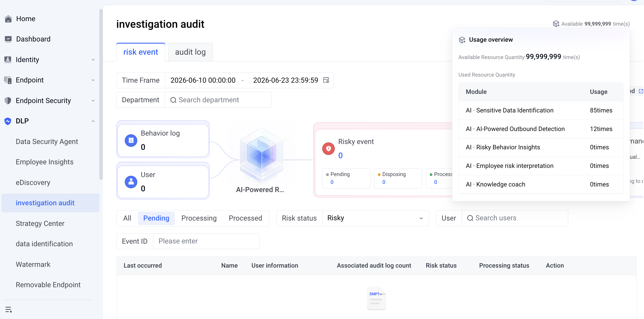Click the User card avatar icon
644x319 pixels.
(131, 182)
